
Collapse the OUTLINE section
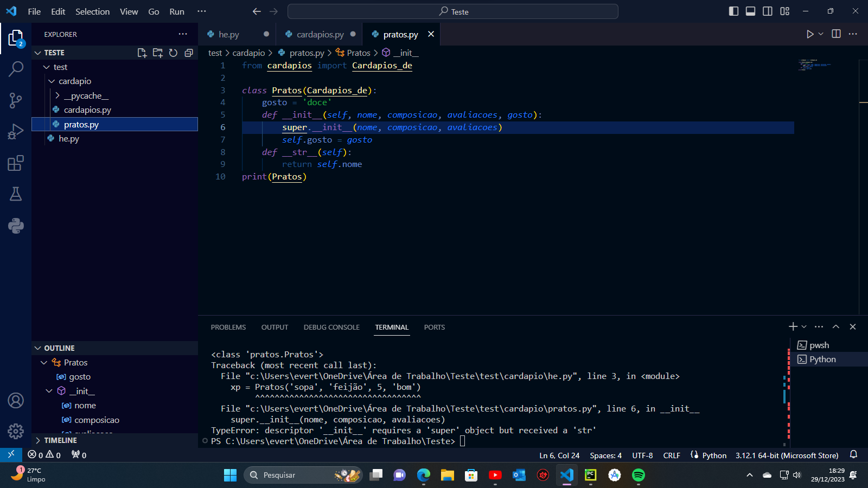[x=37, y=348]
